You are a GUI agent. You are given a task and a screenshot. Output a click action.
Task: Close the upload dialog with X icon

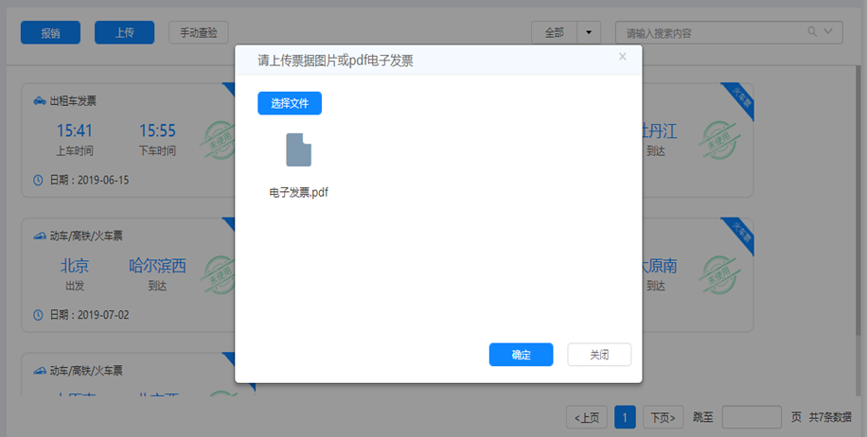click(622, 57)
